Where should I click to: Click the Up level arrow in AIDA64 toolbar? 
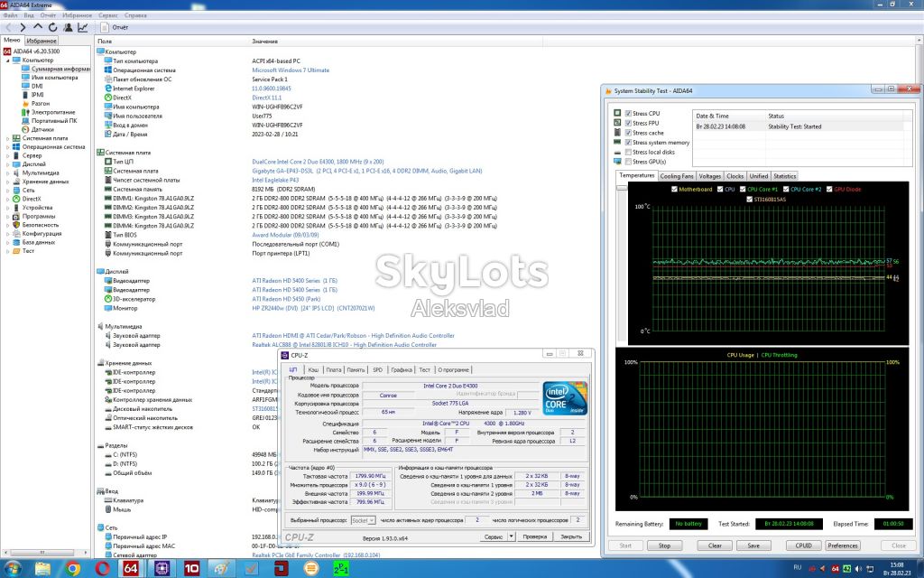(38, 27)
